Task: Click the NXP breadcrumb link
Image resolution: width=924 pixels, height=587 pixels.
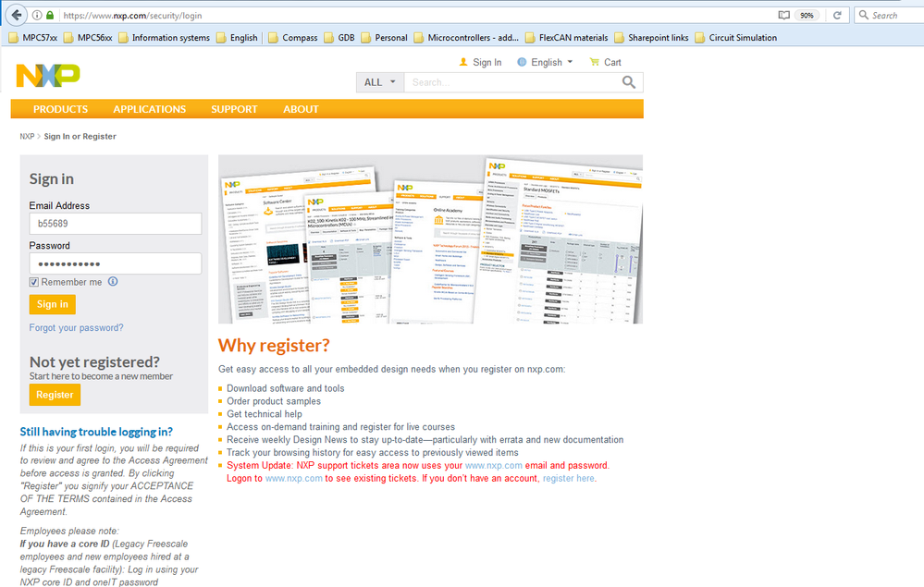Action: 27,137
